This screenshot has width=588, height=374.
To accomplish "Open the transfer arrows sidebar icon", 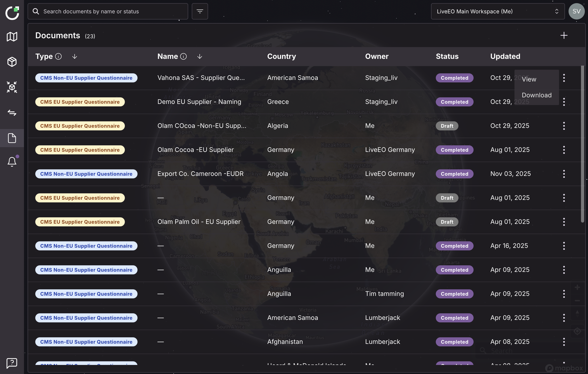I will point(12,113).
